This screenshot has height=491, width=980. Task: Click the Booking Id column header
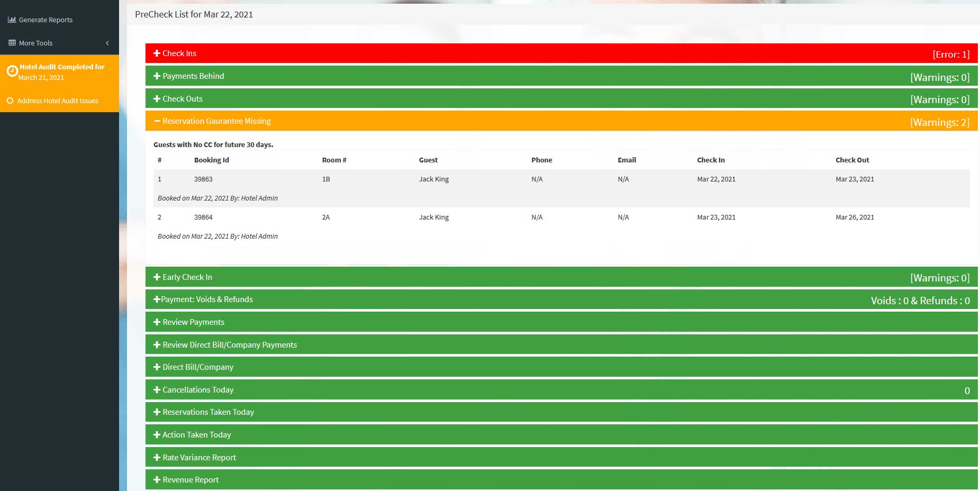[x=212, y=160]
